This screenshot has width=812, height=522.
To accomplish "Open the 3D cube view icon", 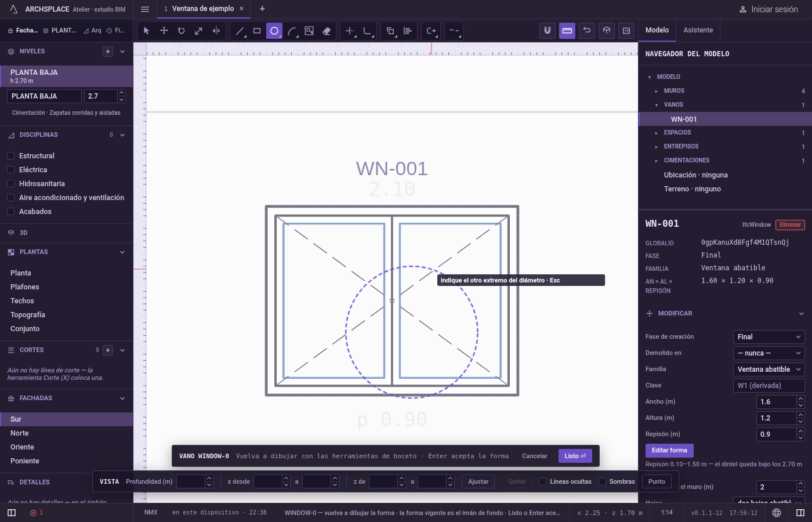I will (x=607, y=31).
